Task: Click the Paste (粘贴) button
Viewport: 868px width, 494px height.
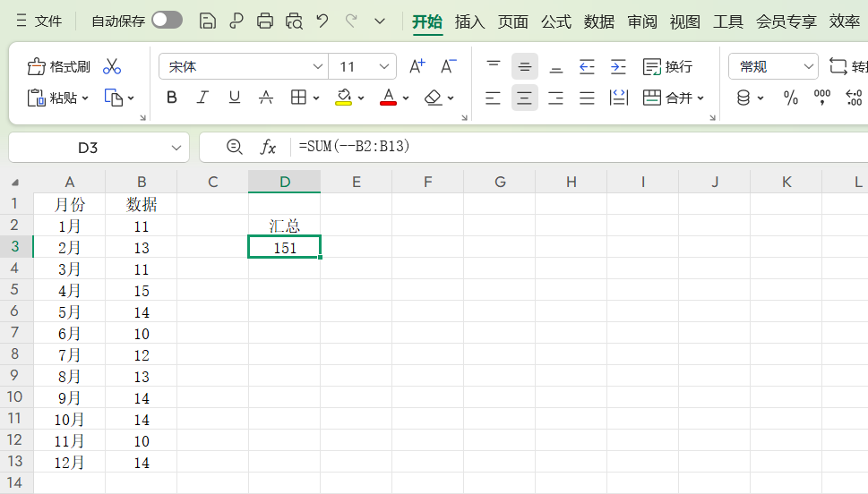Action: [59, 98]
